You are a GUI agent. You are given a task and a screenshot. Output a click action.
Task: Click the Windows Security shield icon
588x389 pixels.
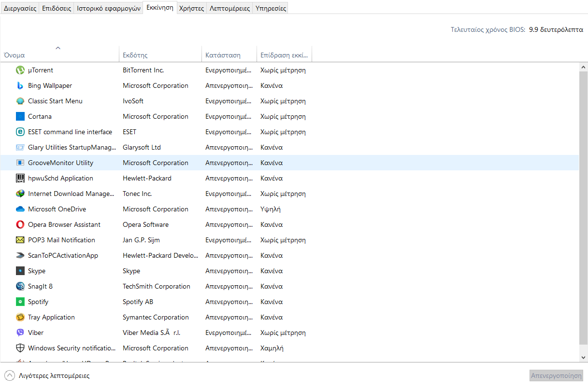tap(20, 348)
